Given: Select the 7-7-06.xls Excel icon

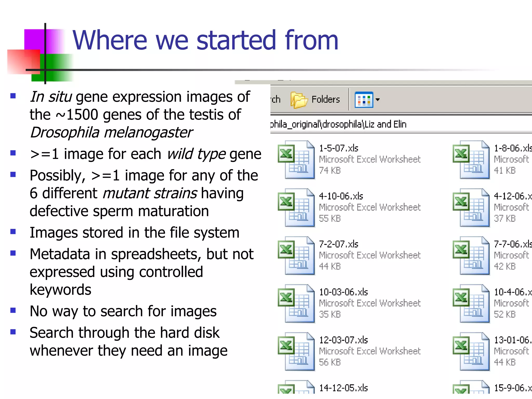Looking at the screenshot, I should pyautogui.click(x=471, y=256).
